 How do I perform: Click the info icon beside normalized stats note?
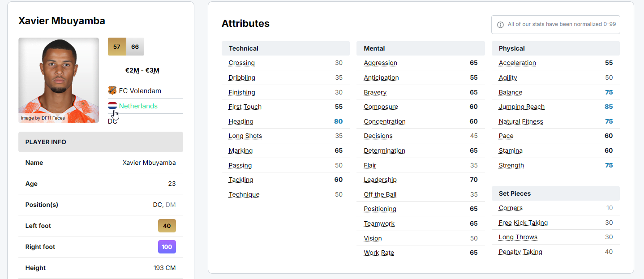500,25
